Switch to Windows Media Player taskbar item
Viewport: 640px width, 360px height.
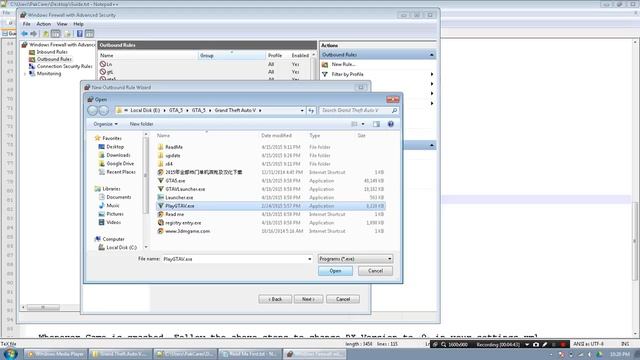click(x=56, y=354)
